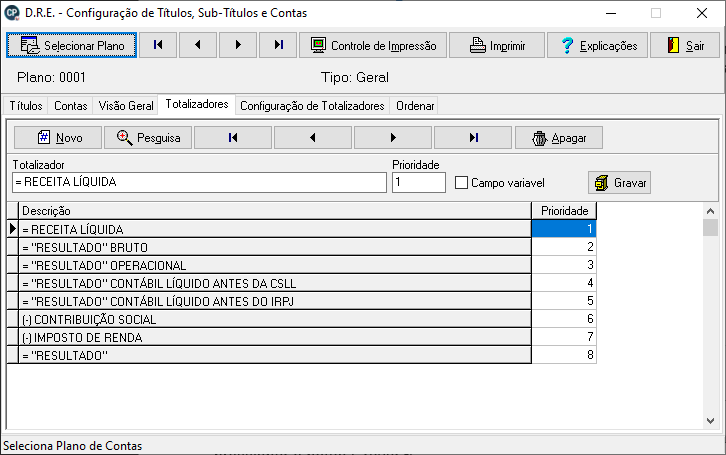This screenshot has width=726, height=455.
Task: Click Gravar to save
Action: click(x=619, y=182)
